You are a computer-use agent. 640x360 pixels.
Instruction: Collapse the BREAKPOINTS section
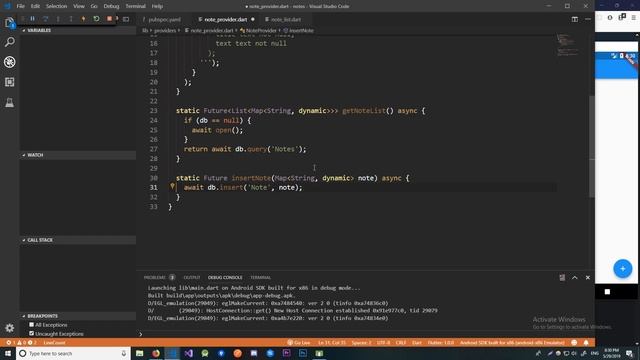pos(78,316)
